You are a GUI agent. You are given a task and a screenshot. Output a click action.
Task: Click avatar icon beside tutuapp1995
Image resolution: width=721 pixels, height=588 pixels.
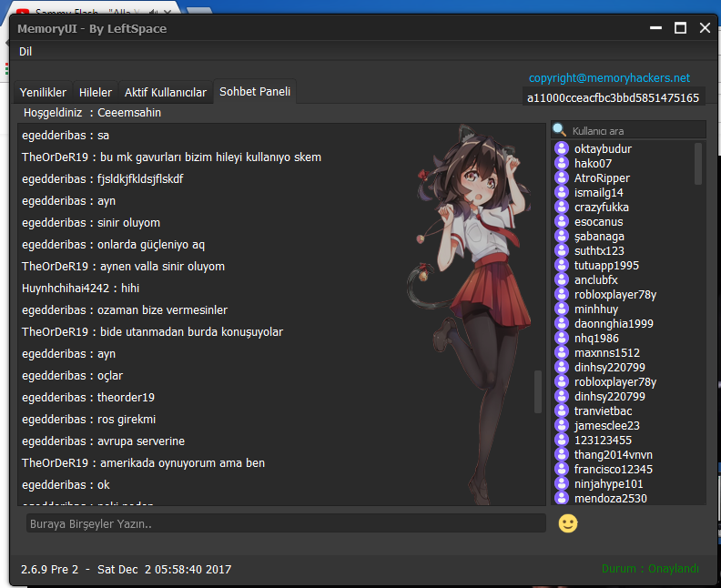pos(562,265)
